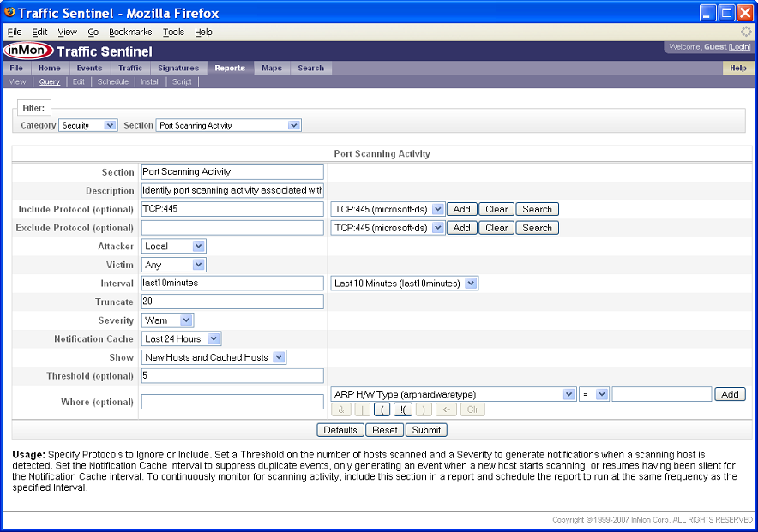The height and width of the screenshot is (532, 758).
Task: Click the Login link
Action: [x=740, y=47]
